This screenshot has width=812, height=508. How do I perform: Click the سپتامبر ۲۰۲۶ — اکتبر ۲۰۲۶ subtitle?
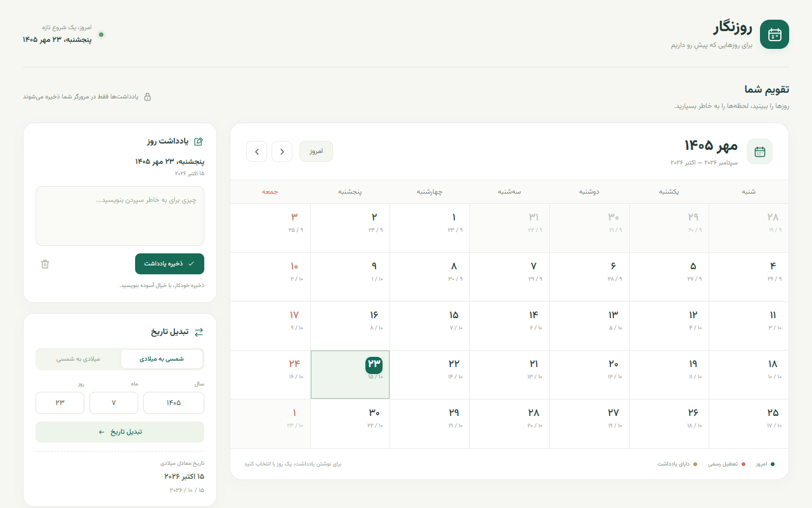coord(704,163)
